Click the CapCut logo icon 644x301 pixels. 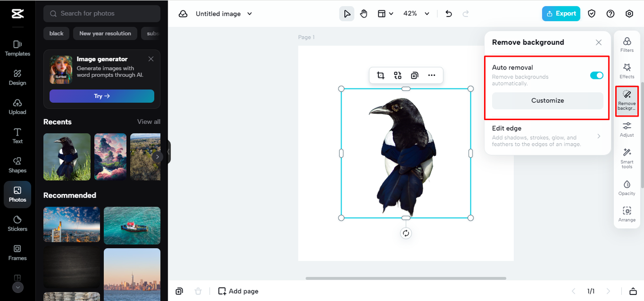[18, 14]
